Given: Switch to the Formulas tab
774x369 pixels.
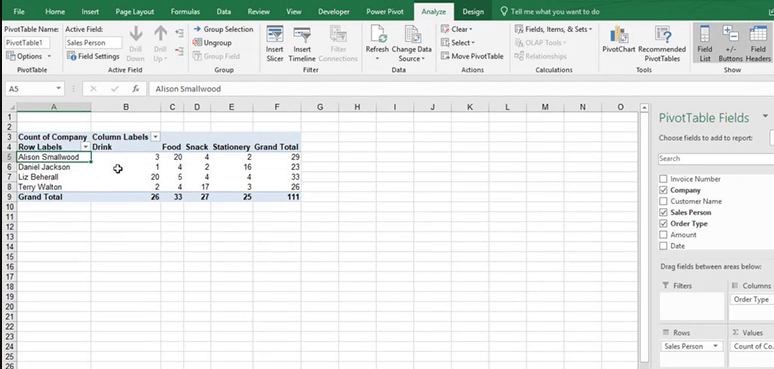Looking at the screenshot, I should click(186, 11).
